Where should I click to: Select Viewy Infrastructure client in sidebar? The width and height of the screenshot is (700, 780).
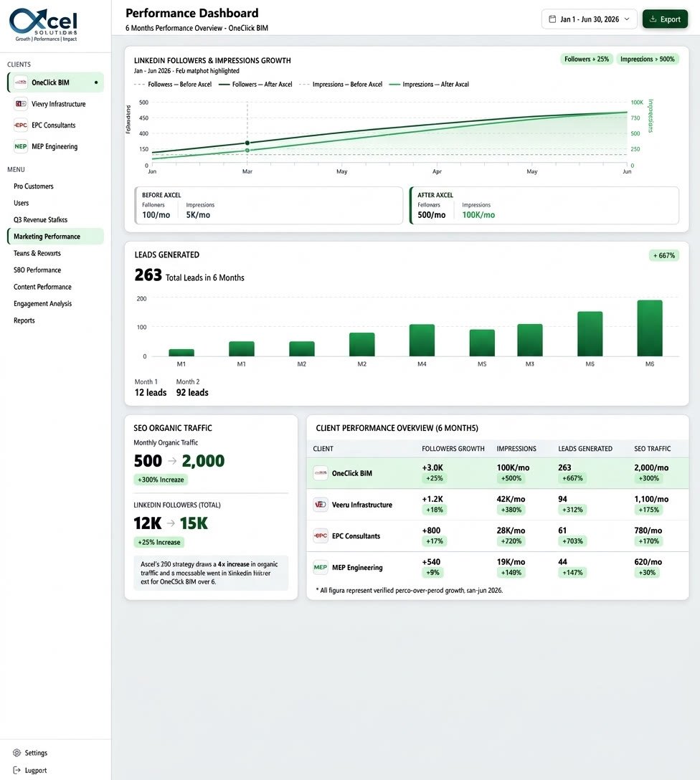pos(55,104)
